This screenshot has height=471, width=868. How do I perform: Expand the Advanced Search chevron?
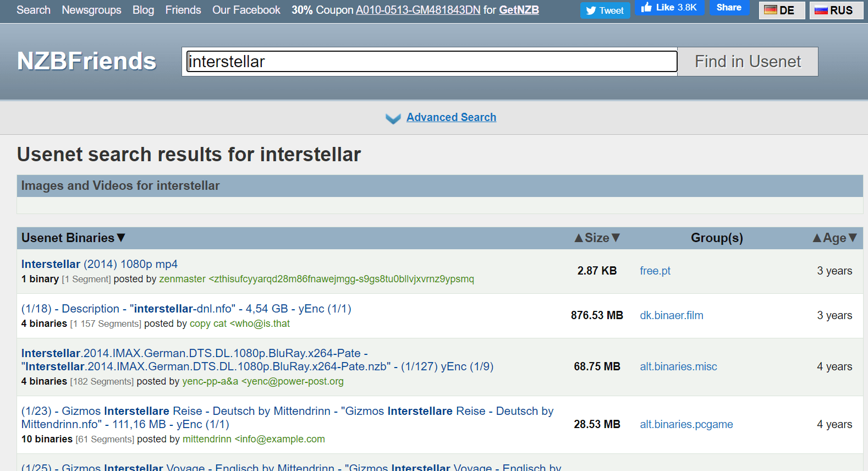pyautogui.click(x=393, y=118)
